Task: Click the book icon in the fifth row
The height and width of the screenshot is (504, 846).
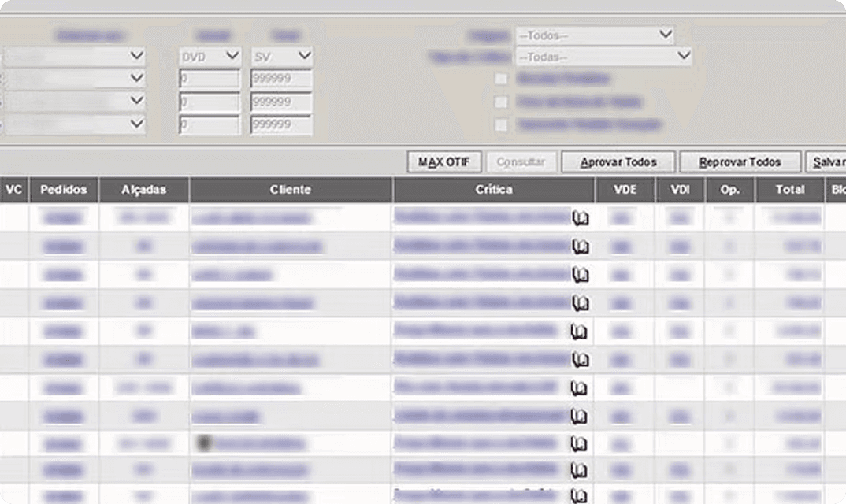Action: [580, 332]
